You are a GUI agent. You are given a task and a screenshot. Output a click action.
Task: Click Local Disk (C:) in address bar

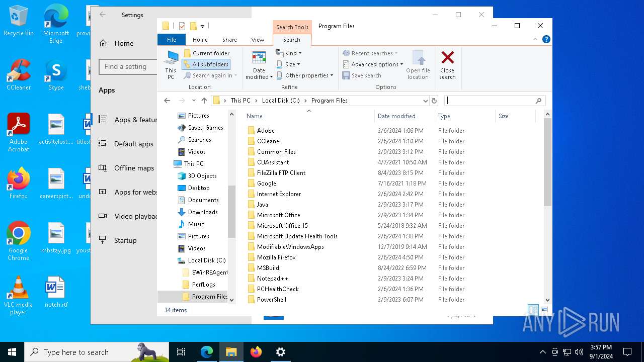click(x=281, y=101)
